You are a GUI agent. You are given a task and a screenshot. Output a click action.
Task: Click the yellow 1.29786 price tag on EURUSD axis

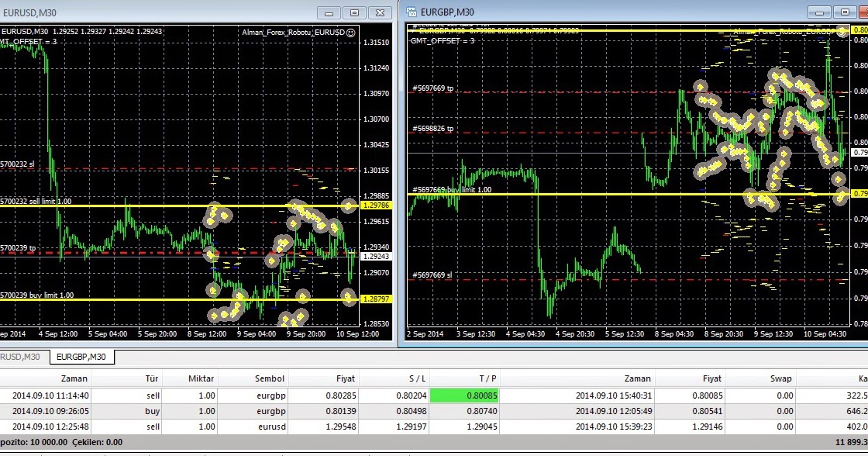tap(377, 206)
